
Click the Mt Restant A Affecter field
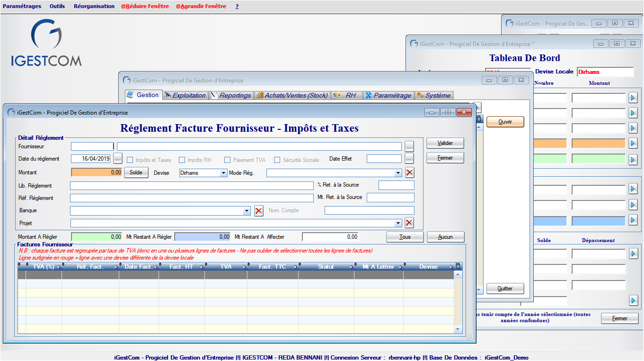click(330, 236)
